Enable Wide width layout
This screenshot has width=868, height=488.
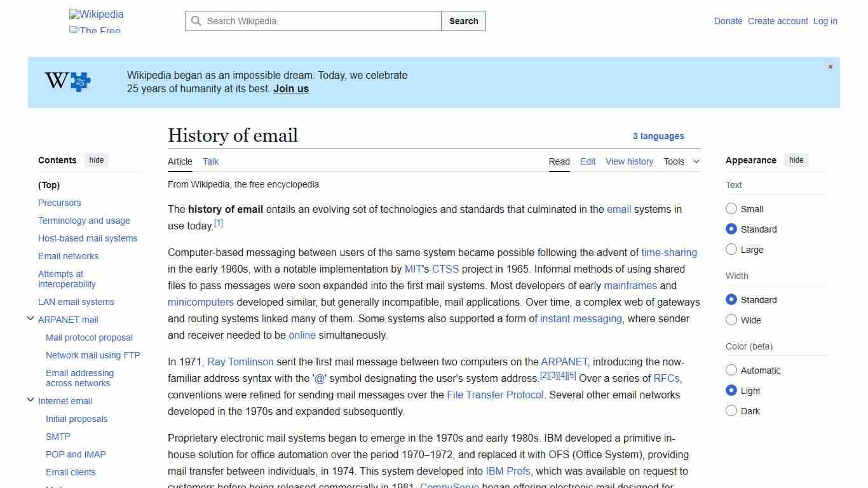[x=731, y=320]
